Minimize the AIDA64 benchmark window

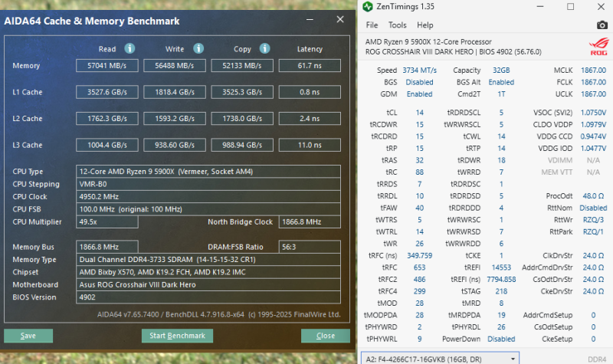pos(310,20)
